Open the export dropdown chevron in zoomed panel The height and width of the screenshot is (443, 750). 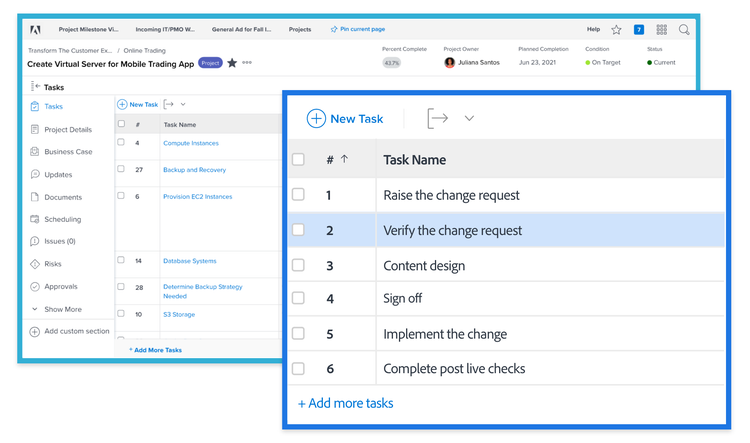pyautogui.click(x=469, y=118)
